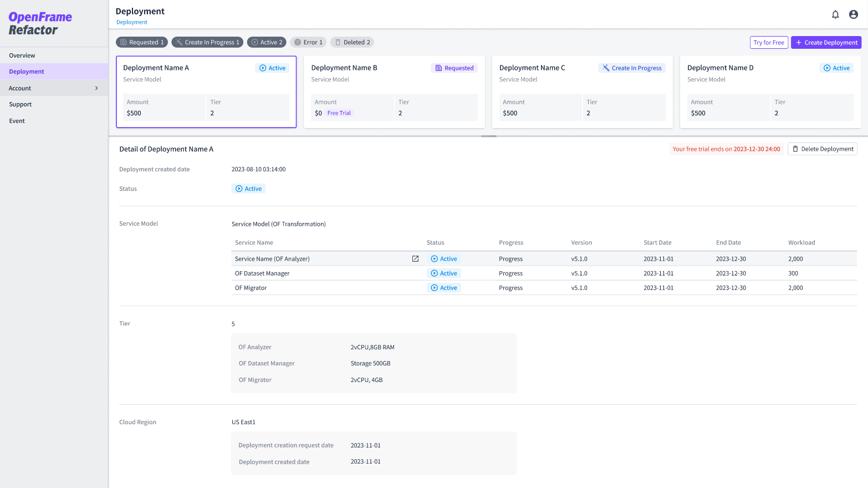Click the document icon on Deployment Name B's Requested badge
The width and height of the screenshot is (868, 488).
pos(437,68)
